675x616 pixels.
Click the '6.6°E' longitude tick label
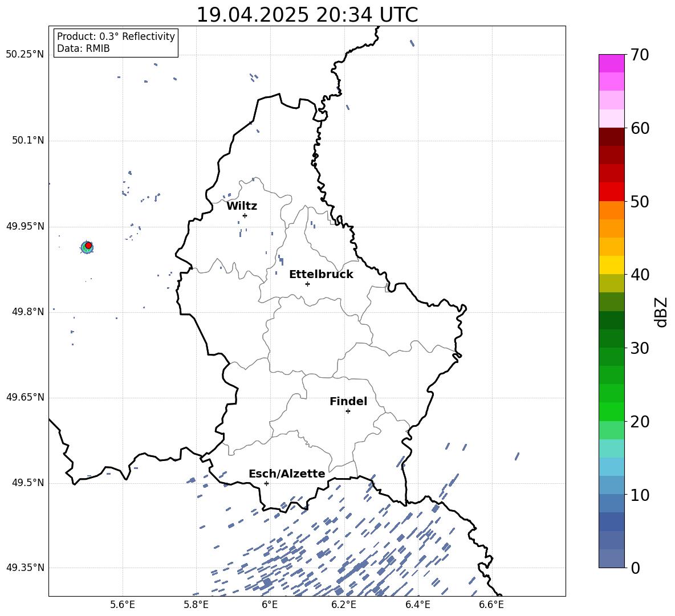491,605
